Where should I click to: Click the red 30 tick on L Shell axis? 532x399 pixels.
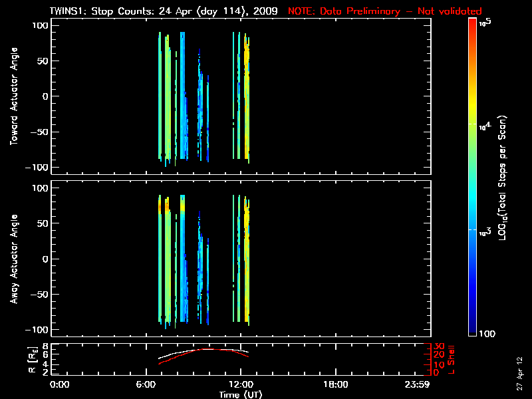[x=437, y=346]
